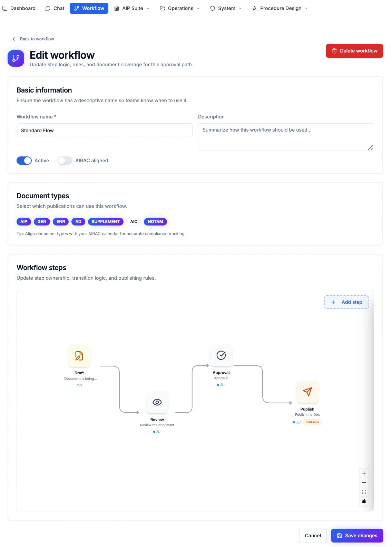The image size is (392, 547).
Task: Open the Operations dropdown menu
Action: tap(180, 8)
